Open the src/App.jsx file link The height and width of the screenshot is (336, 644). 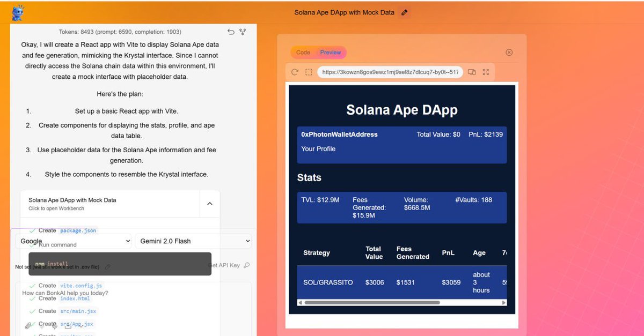pos(77,324)
